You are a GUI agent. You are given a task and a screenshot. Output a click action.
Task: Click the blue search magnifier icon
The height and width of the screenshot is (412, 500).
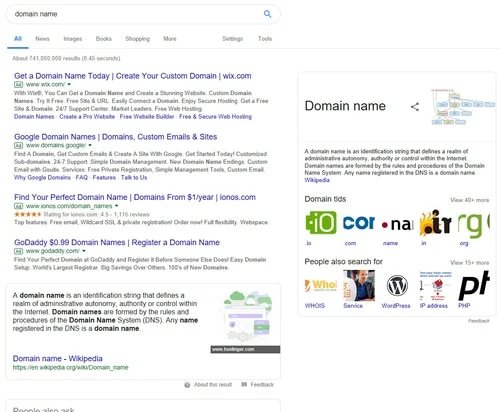tap(267, 14)
